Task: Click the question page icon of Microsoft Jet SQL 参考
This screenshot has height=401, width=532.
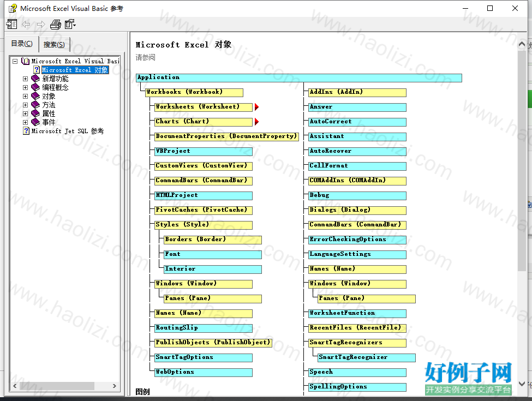Action: point(26,130)
